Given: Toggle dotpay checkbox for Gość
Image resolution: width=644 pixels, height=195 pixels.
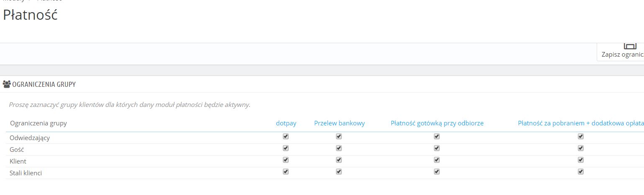Looking at the screenshot, I should point(286,148).
